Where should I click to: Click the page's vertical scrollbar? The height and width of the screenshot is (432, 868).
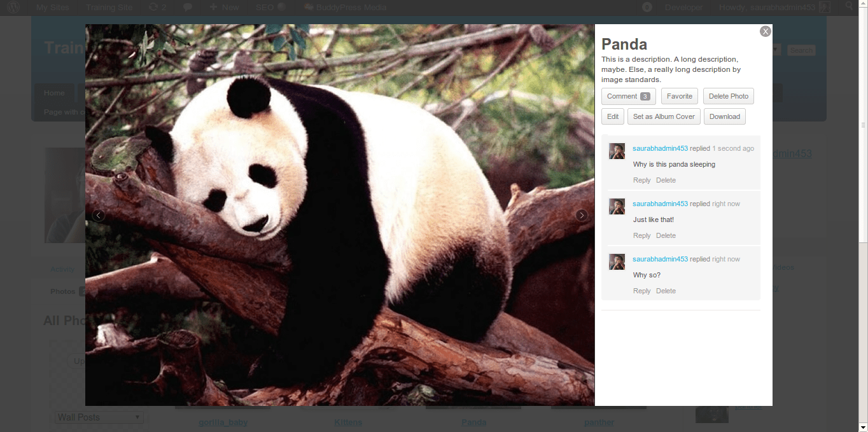point(863,124)
